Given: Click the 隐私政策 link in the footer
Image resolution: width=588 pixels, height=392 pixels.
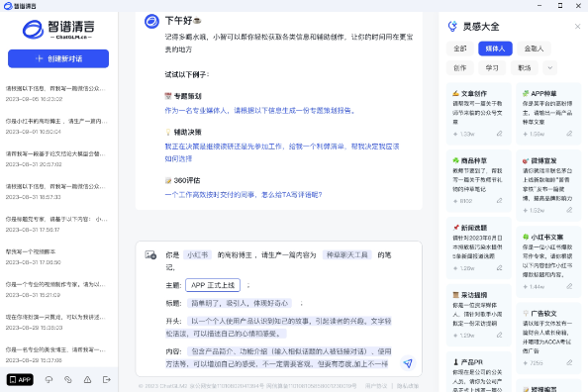Looking at the screenshot, I should (x=408, y=386).
